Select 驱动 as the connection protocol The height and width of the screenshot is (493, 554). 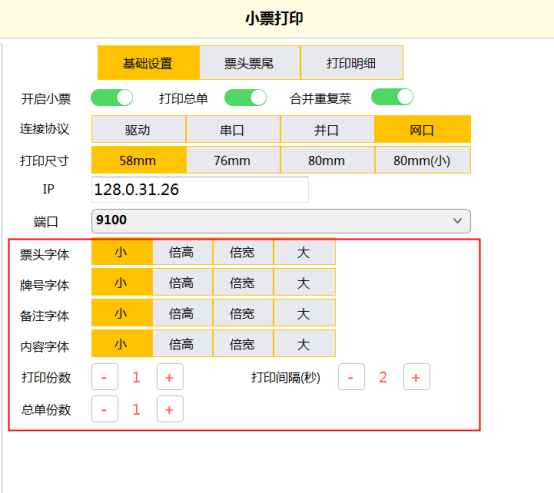[138, 129]
